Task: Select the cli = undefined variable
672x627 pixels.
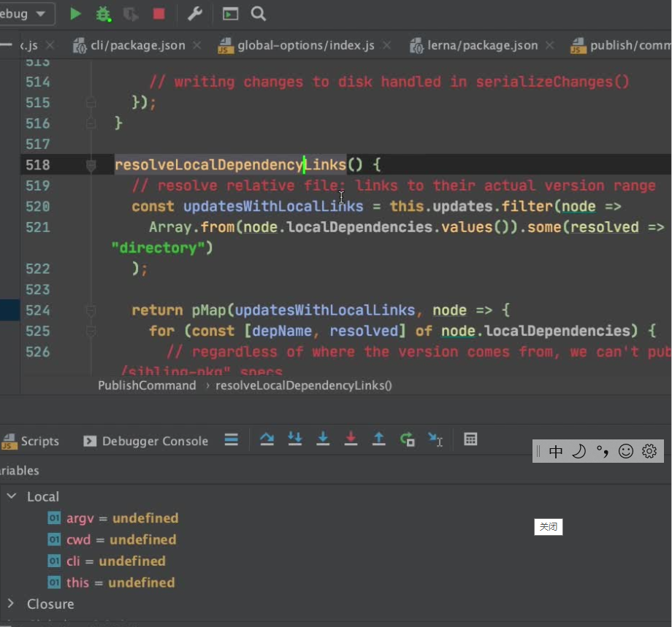Action: click(107, 561)
